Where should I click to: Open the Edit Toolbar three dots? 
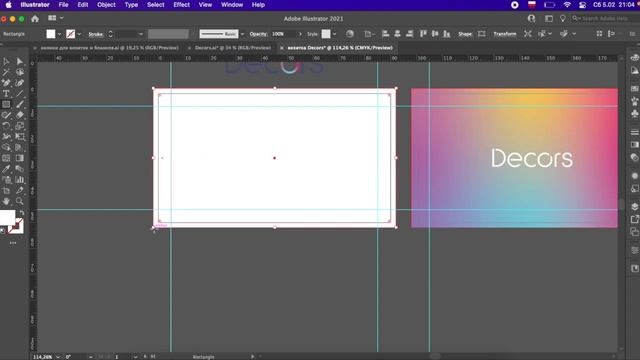(13, 243)
